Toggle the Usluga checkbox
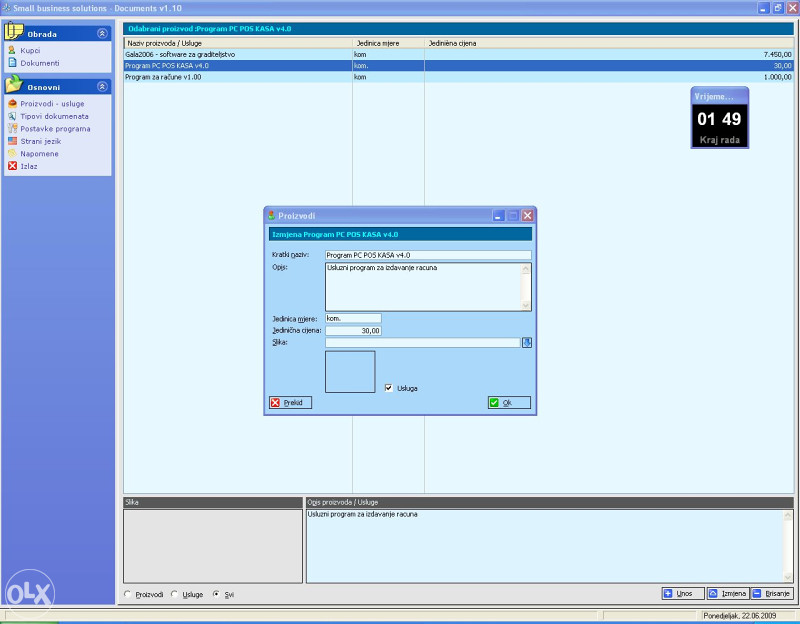Image resolution: width=800 pixels, height=624 pixels. (x=388, y=388)
